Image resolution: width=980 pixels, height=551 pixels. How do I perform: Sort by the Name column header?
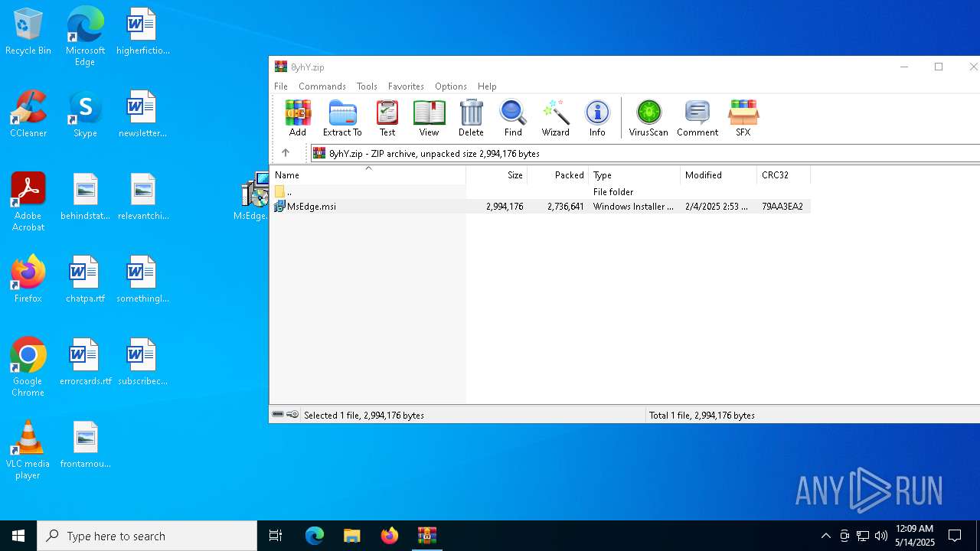(367, 175)
